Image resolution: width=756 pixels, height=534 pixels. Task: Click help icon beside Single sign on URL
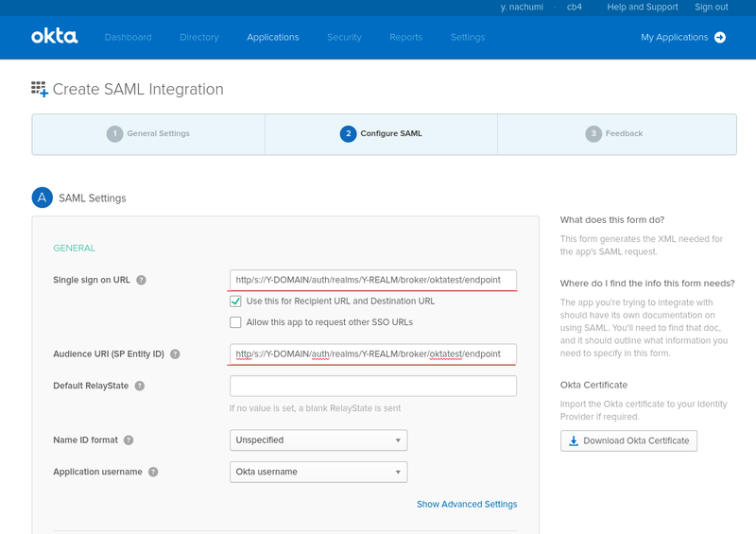pyautogui.click(x=141, y=280)
